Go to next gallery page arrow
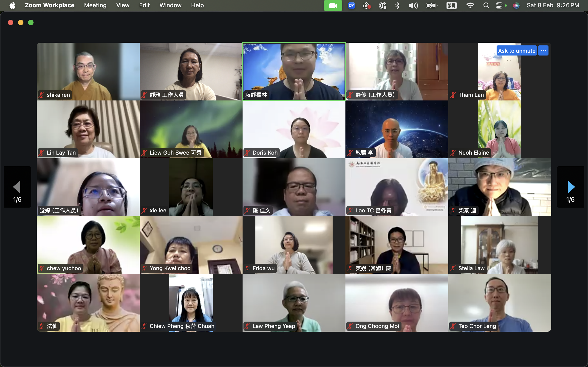Image resolution: width=588 pixels, height=367 pixels. tap(570, 187)
